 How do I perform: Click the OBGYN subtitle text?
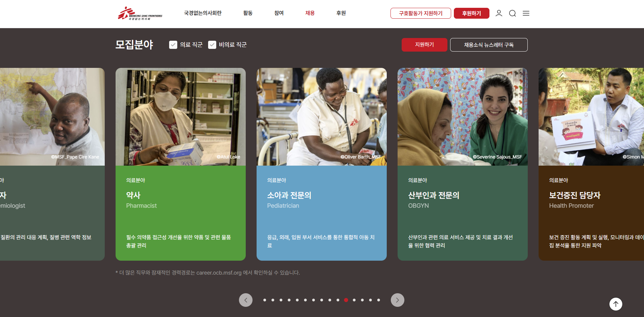click(x=419, y=206)
